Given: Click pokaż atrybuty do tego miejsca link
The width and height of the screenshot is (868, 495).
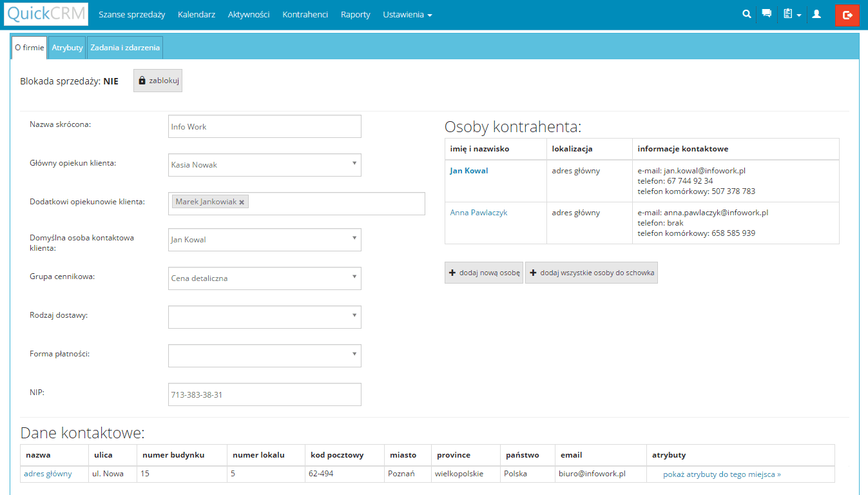Looking at the screenshot, I should 721,474.
